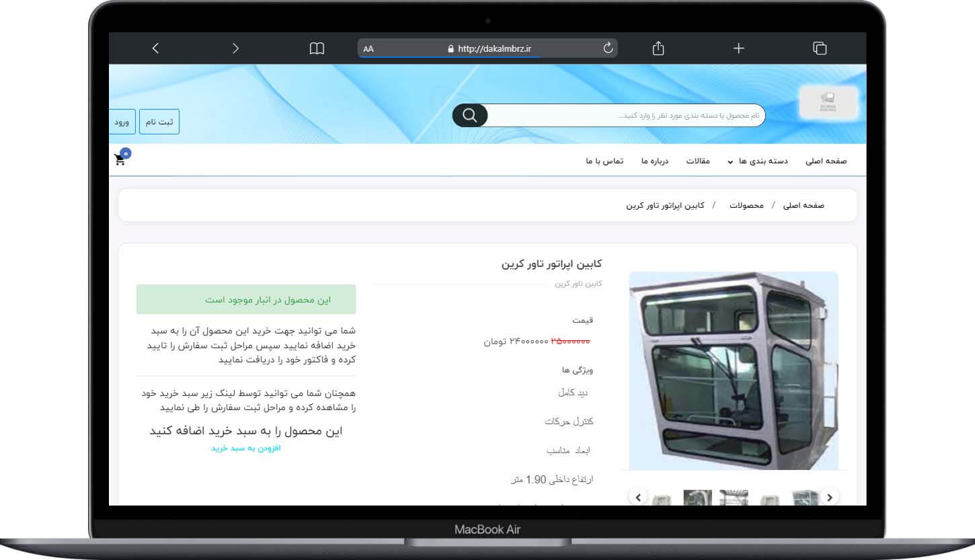This screenshot has height=560, width=975.
Task: Expand the دسته بندی ها dropdown menu
Action: coord(758,161)
